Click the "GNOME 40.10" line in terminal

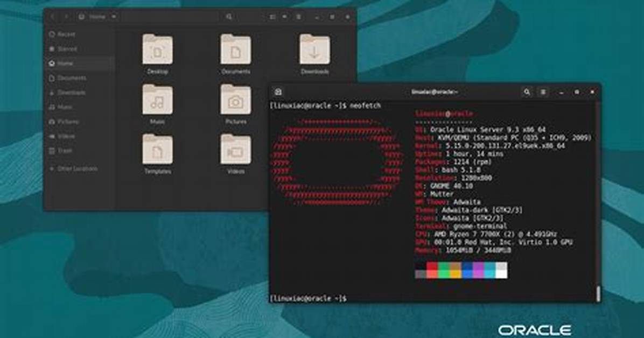coord(444,186)
